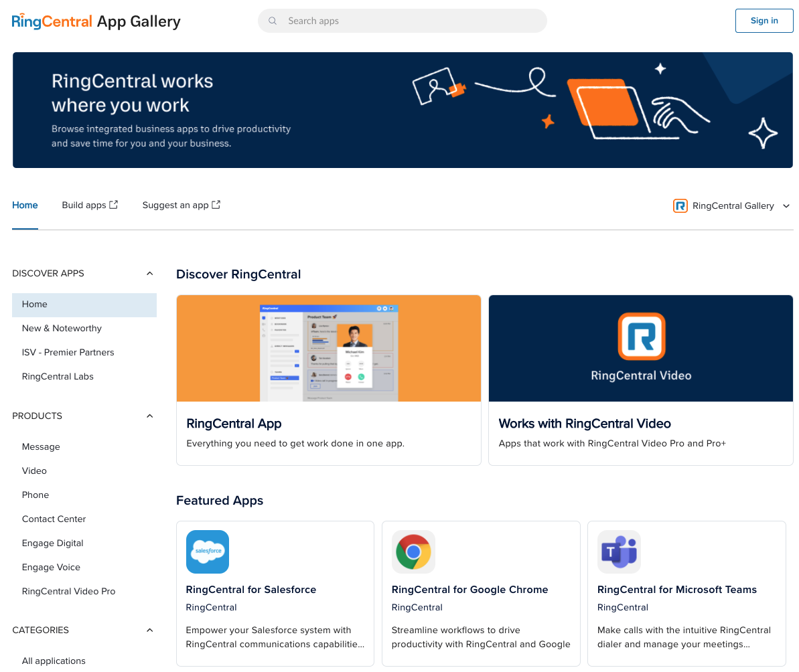Viewport: 799px width, 672px height.
Task: Click the Discover RingCentral heading
Action: click(238, 274)
